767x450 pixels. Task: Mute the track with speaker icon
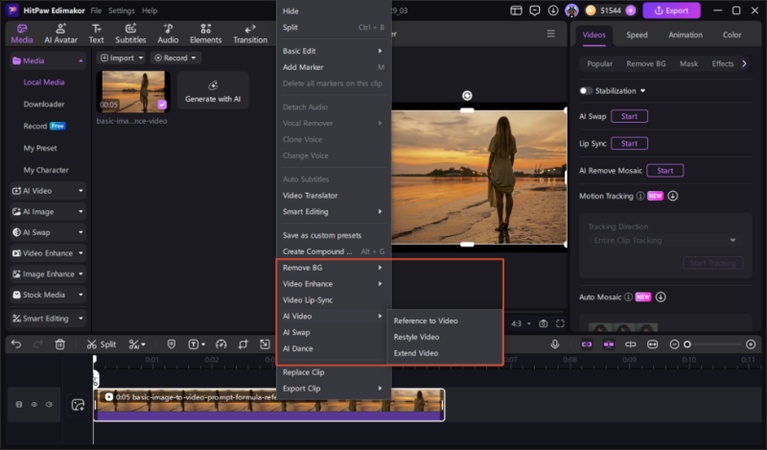[x=49, y=405]
